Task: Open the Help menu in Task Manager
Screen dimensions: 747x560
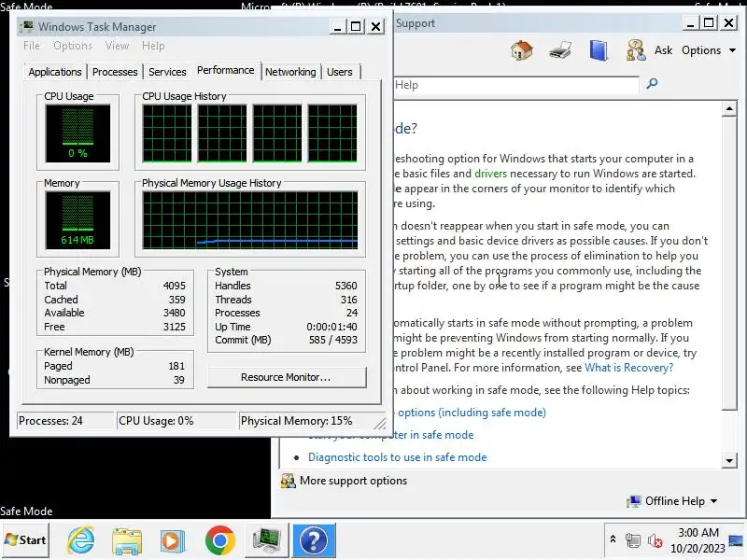Action: [153, 46]
